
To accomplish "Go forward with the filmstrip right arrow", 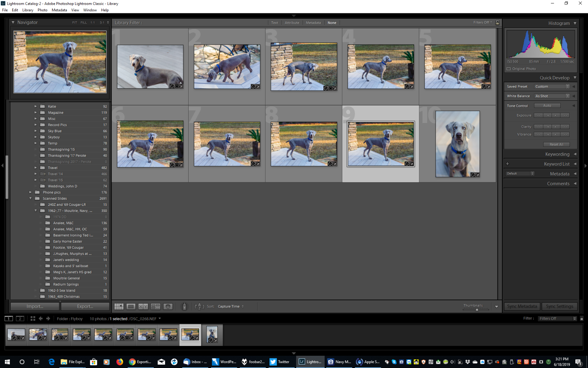I will click(x=48, y=319).
